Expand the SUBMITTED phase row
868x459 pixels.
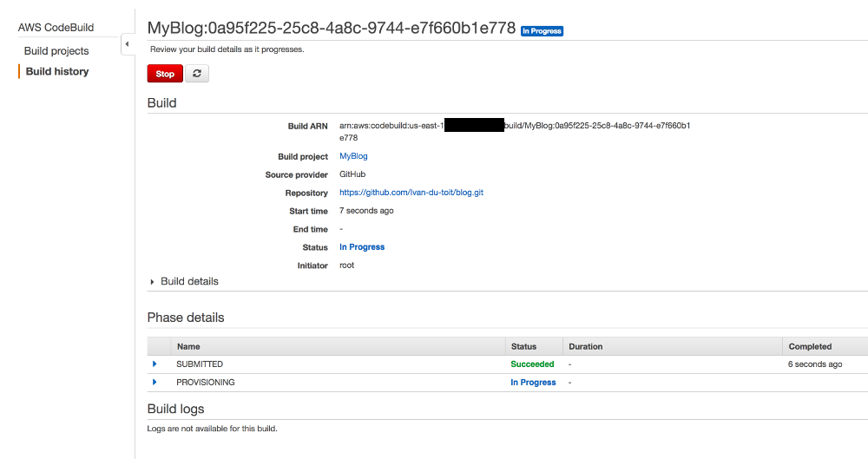pos(155,364)
